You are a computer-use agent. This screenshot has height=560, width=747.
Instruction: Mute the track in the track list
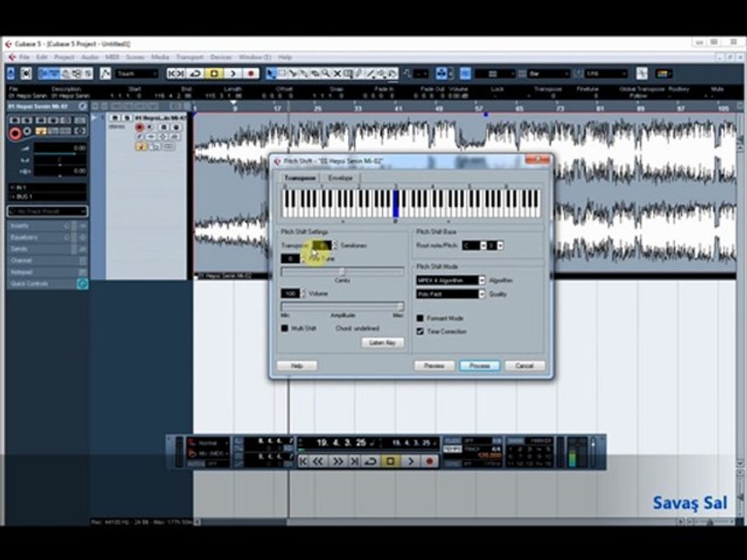pyautogui.click(x=115, y=117)
